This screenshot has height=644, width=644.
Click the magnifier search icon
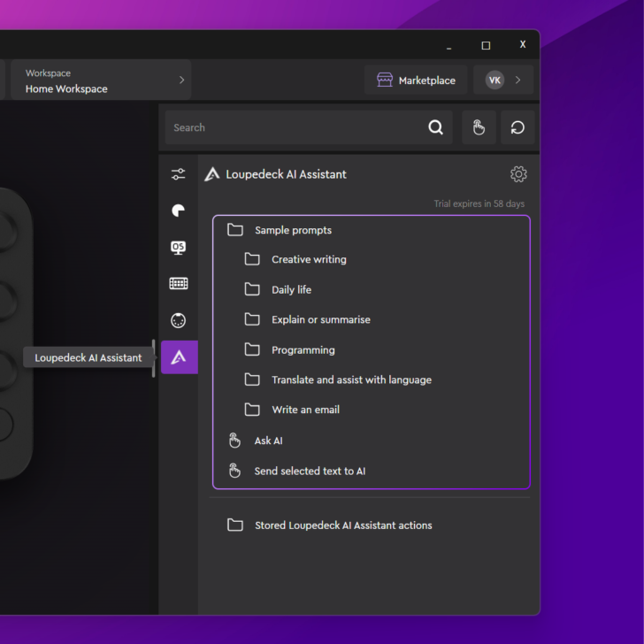pyautogui.click(x=436, y=127)
